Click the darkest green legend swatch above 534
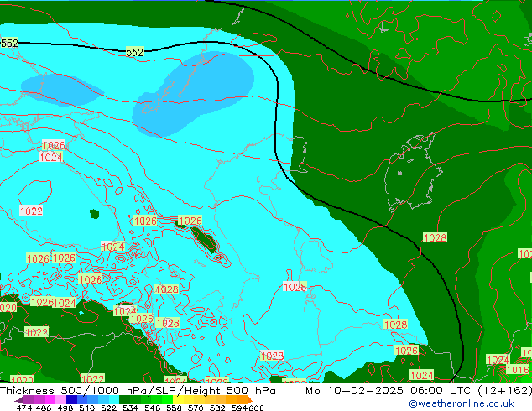532x411 pixels. pos(124,399)
